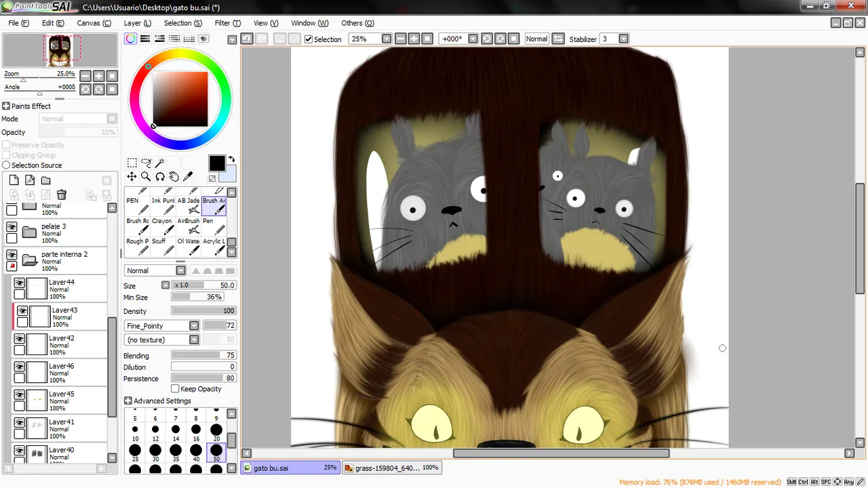Choose the Scuff brush preset
This screenshot has width=868, height=488.
(162, 245)
